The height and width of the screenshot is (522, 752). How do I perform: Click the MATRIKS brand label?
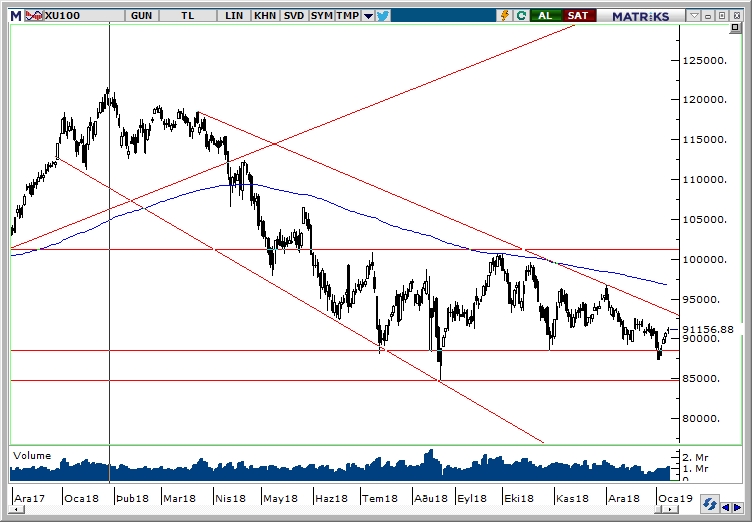[x=640, y=16]
